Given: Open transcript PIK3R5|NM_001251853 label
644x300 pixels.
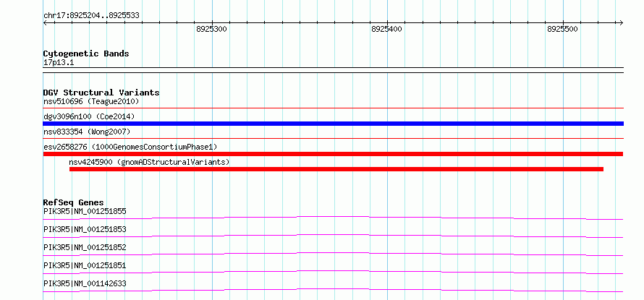Looking at the screenshot, I should [85, 229].
